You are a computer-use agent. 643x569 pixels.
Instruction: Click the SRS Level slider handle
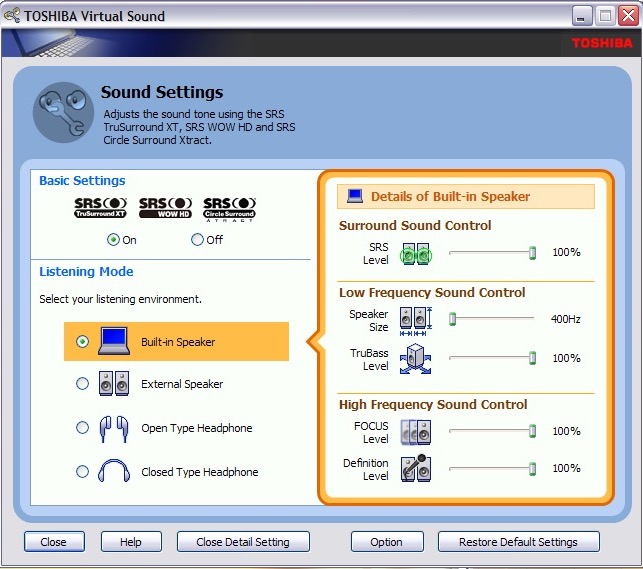click(533, 253)
